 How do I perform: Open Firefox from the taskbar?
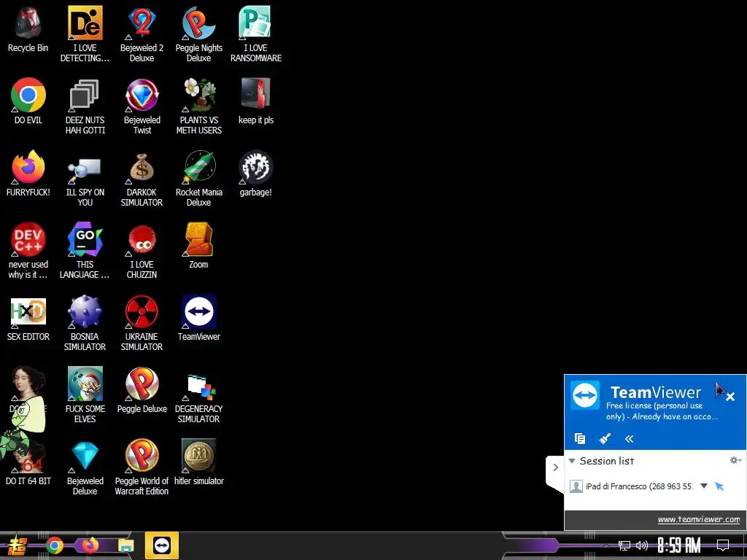point(90,545)
